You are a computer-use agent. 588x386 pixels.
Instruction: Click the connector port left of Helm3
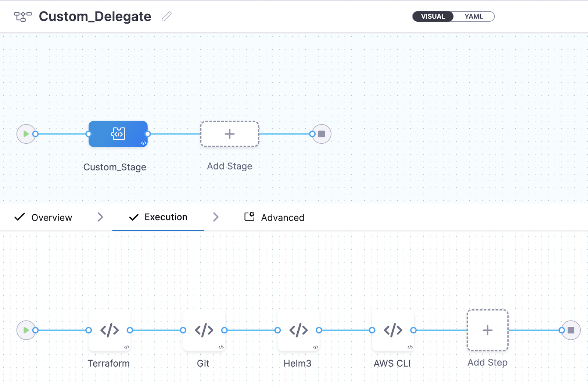[x=277, y=330]
